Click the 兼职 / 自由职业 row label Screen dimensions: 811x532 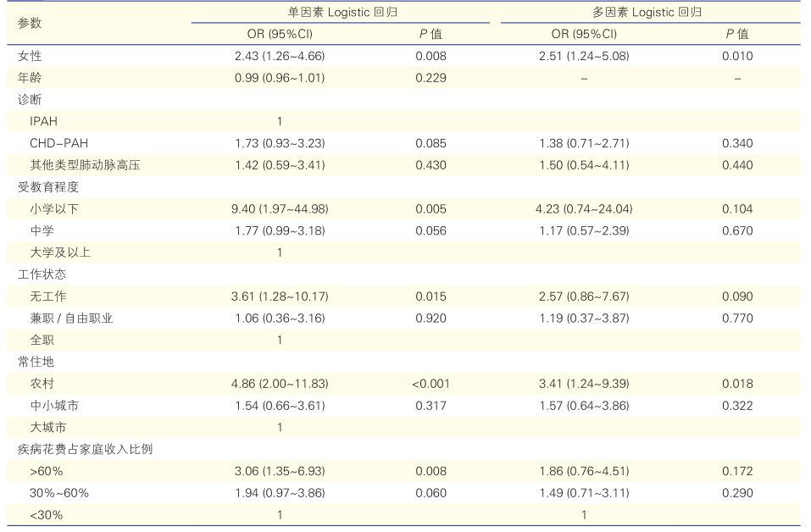[71, 319]
